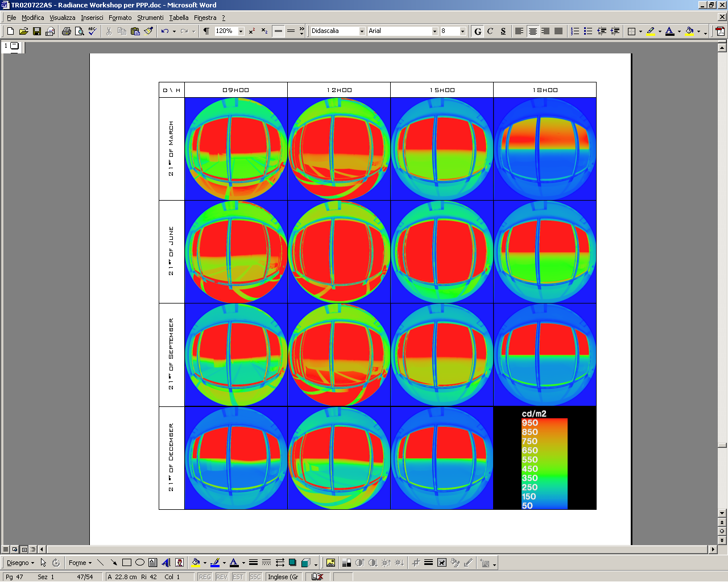This screenshot has width=728, height=582.
Task: Click the Save document icon
Action: [x=37, y=31]
